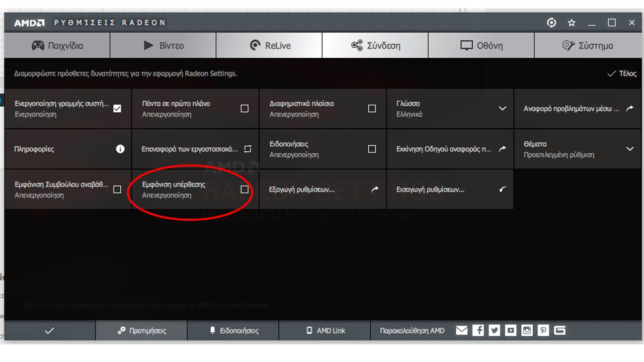Image resolution: width=644 pixels, height=362 pixels.
Task: Click arrow icon on Αναφορά προβλημάτων tile
Action: tap(629, 109)
